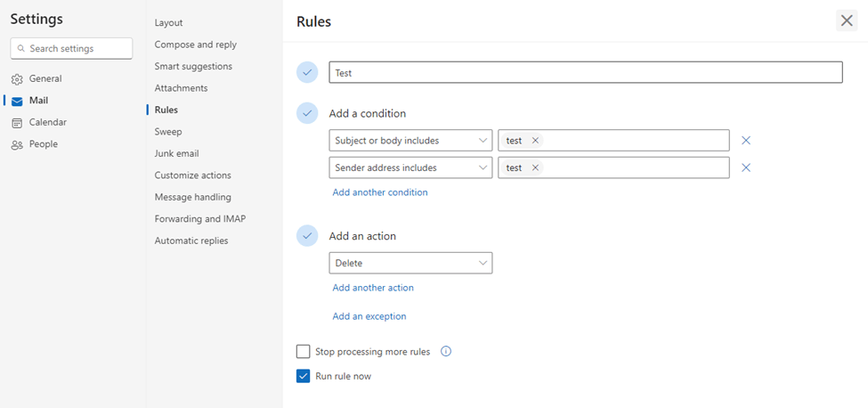Open the Subject or body includes dropdown

[x=410, y=141]
